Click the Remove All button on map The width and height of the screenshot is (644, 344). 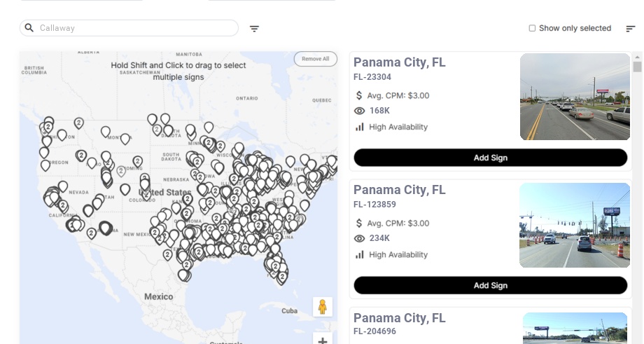click(315, 59)
